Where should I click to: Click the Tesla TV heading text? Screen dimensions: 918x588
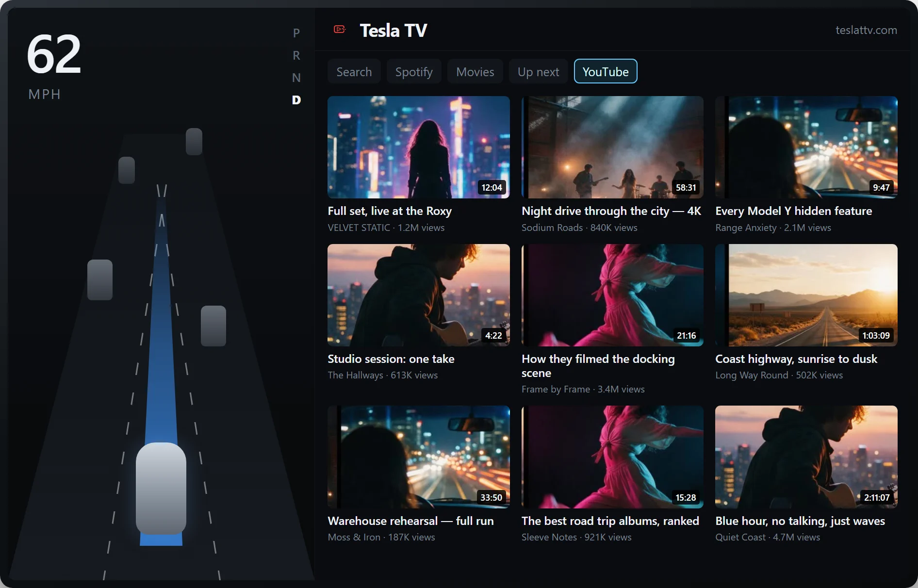pos(393,30)
